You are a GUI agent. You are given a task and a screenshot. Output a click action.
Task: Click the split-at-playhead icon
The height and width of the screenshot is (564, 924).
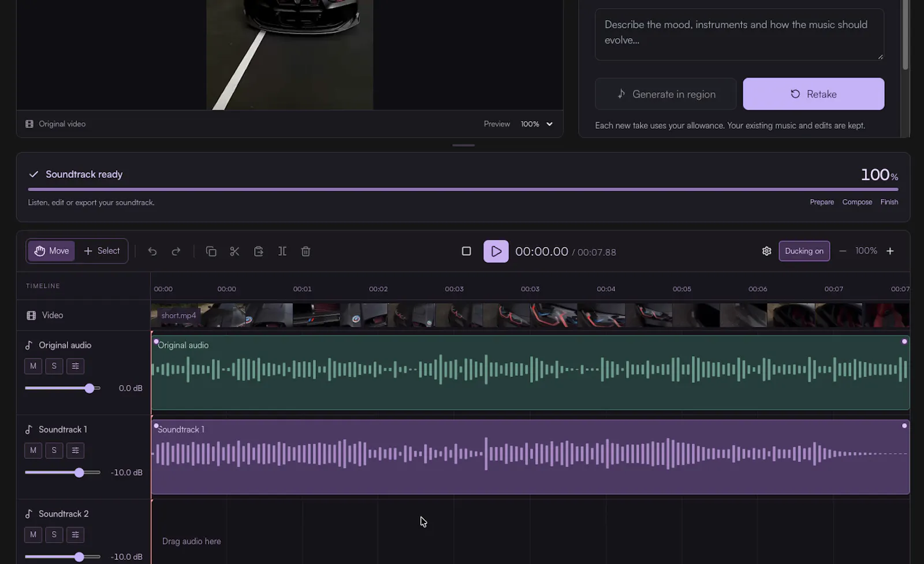[x=282, y=251]
